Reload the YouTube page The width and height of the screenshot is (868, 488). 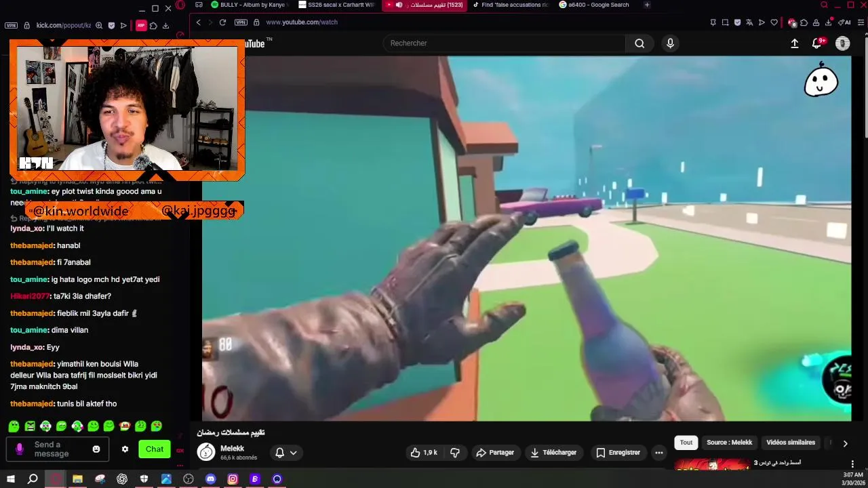click(x=222, y=22)
